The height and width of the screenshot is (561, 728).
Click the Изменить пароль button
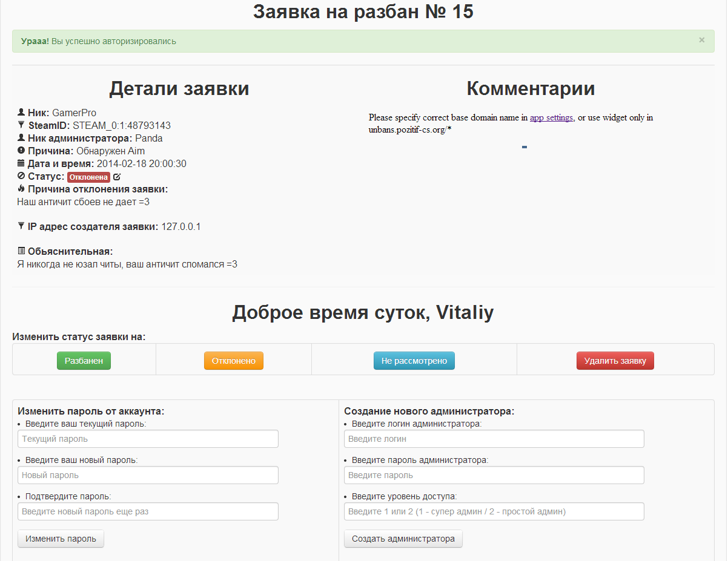[61, 539]
